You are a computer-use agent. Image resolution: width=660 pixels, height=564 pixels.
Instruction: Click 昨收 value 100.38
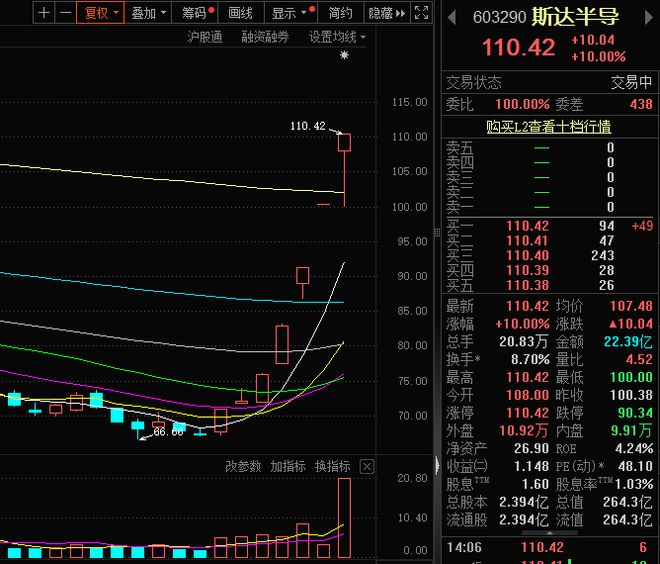(x=631, y=395)
